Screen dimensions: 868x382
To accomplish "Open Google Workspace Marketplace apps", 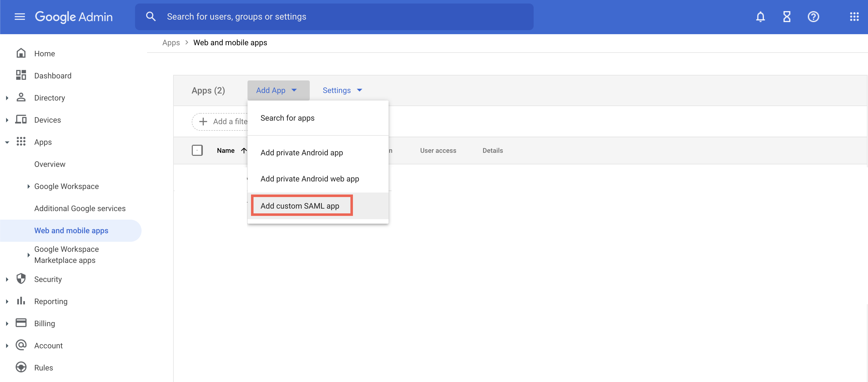I will pyautogui.click(x=67, y=254).
